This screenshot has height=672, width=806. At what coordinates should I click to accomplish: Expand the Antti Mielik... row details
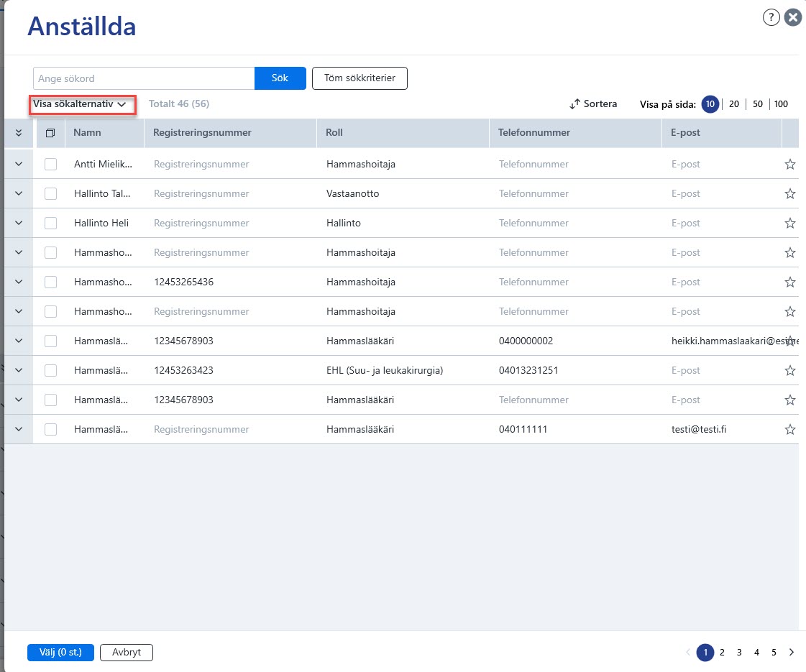click(x=19, y=165)
